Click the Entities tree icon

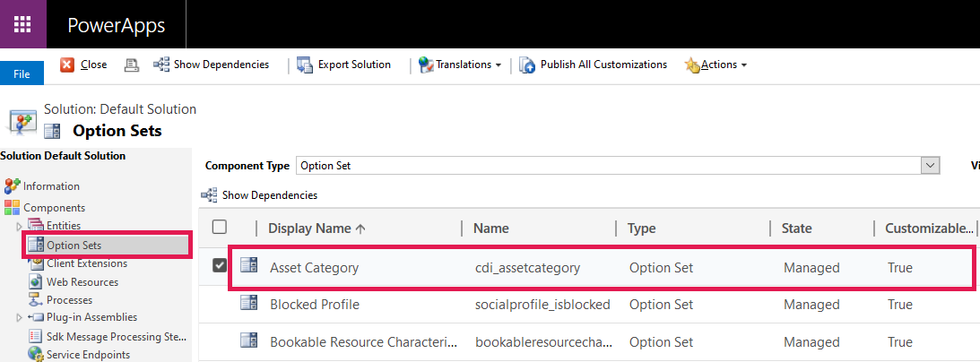[x=36, y=225]
